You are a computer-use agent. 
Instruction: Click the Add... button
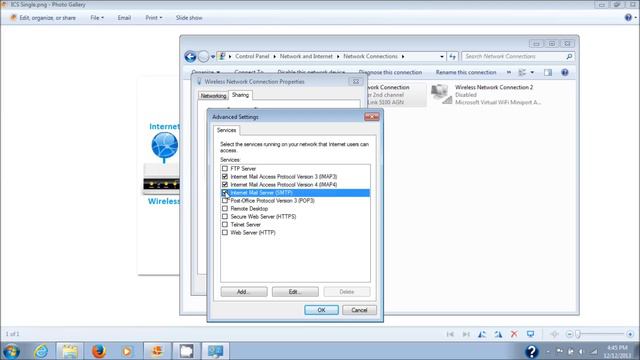244,292
